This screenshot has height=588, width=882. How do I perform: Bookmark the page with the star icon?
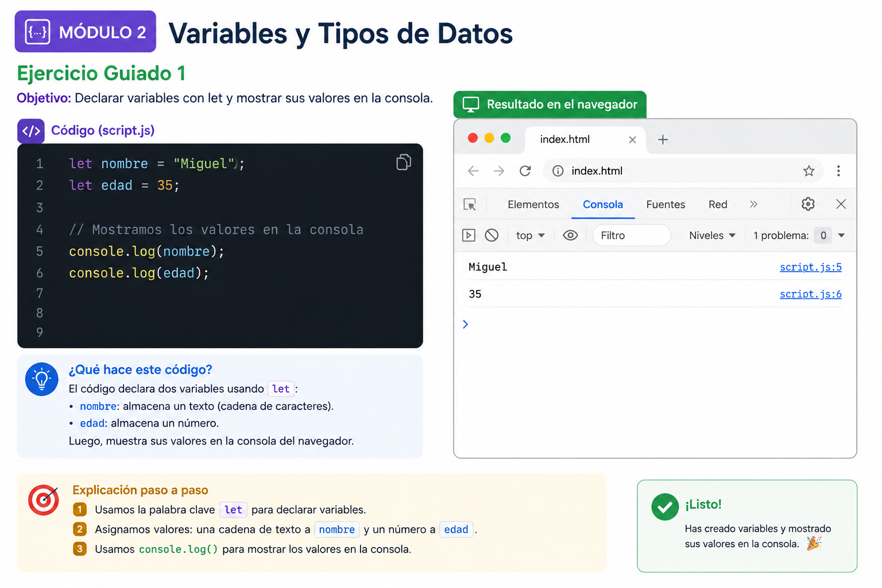[808, 171]
